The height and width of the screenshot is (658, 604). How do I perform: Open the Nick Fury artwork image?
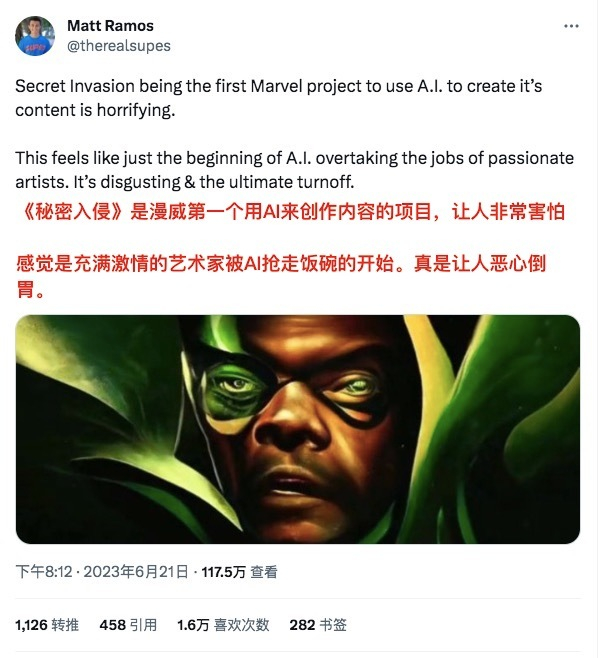(298, 429)
